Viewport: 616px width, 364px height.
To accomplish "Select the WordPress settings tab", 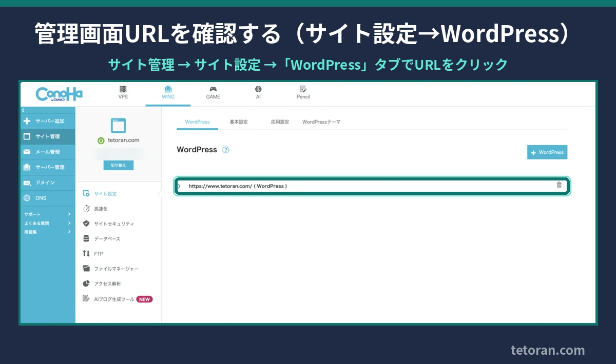I will [x=197, y=122].
